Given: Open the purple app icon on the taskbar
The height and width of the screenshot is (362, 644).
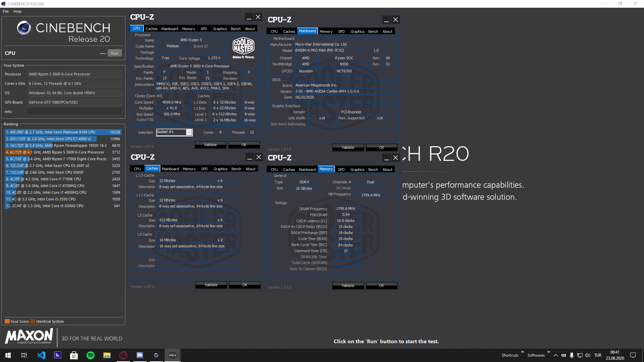Looking at the screenshot, I should (58, 355).
